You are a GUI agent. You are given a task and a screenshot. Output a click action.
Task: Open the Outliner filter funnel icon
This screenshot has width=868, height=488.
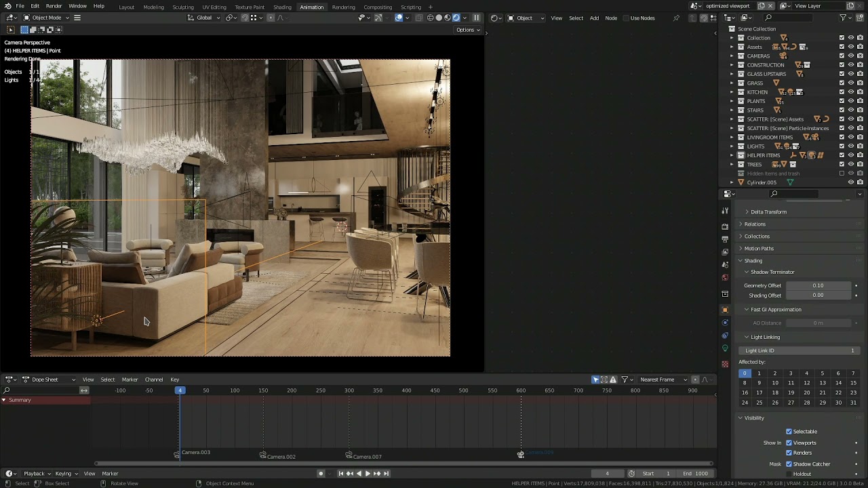click(844, 18)
